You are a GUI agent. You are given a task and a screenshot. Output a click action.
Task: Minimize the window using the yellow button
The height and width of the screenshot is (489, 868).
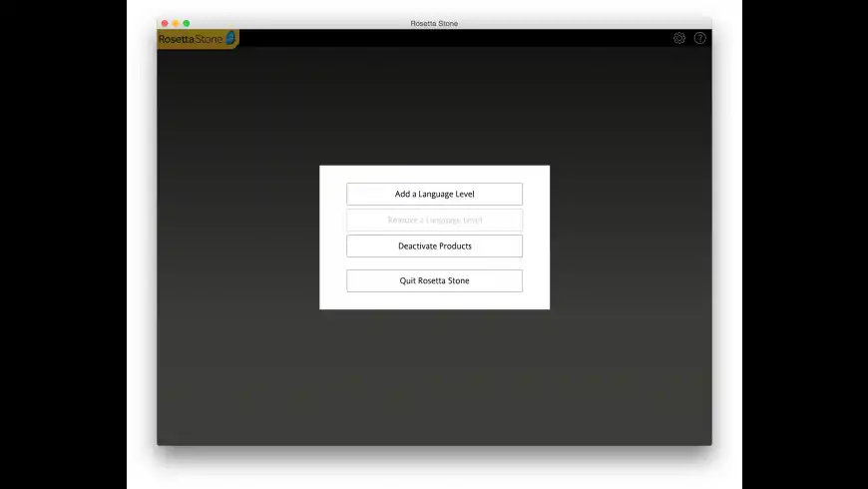[x=176, y=23]
